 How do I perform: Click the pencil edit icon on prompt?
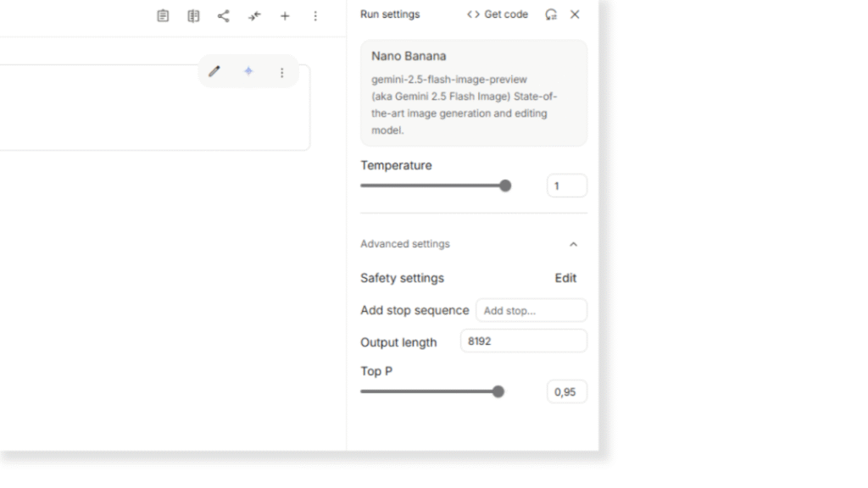(x=214, y=72)
